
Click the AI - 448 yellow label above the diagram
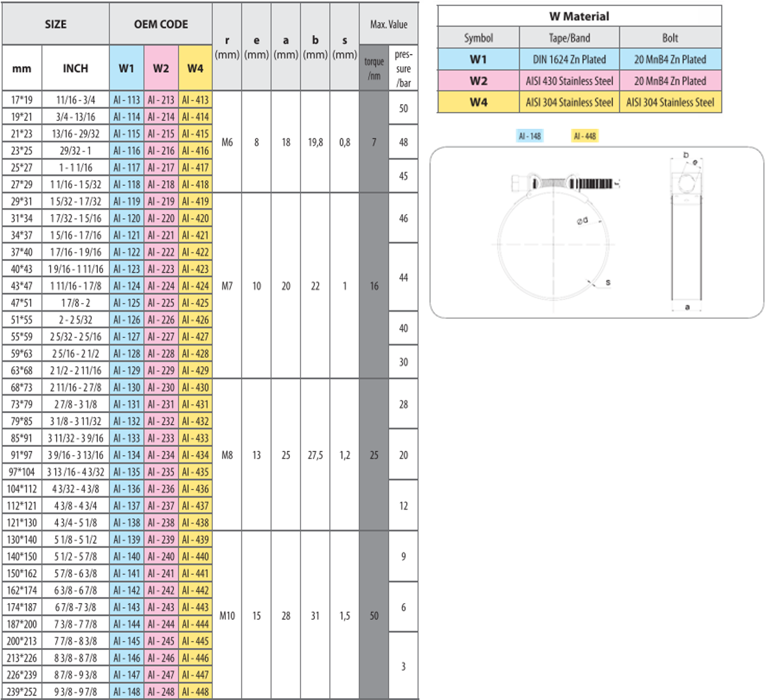click(584, 136)
